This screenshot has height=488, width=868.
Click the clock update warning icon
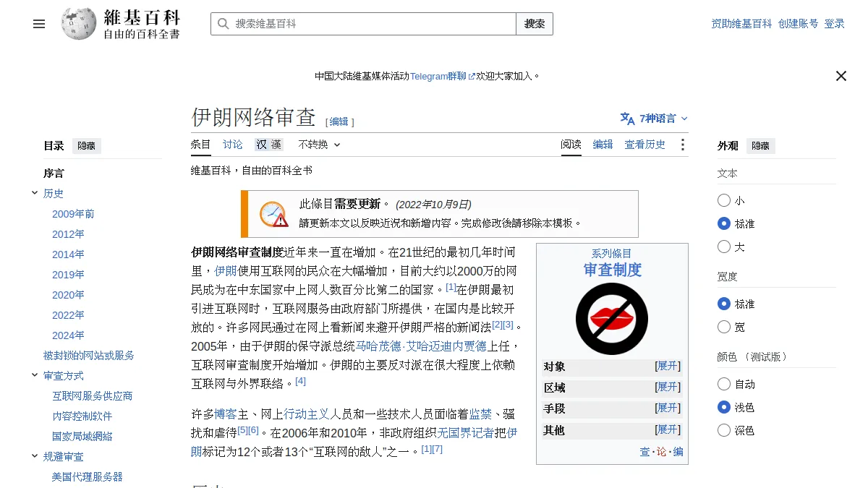[x=273, y=214]
